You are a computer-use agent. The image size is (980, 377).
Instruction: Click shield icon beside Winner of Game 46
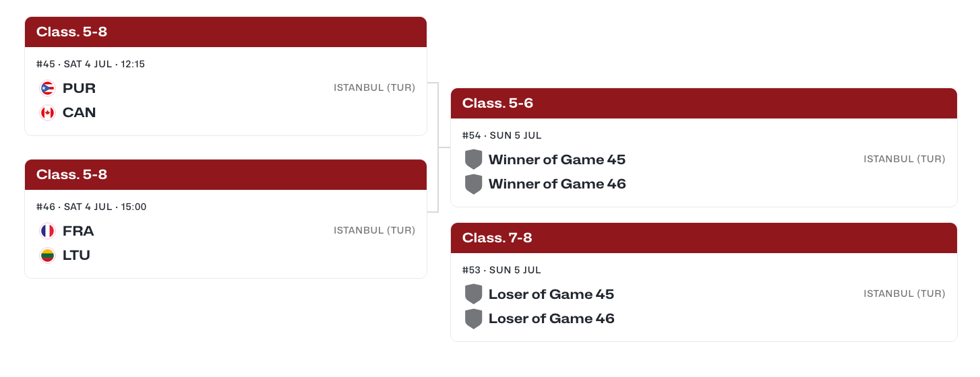click(474, 184)
